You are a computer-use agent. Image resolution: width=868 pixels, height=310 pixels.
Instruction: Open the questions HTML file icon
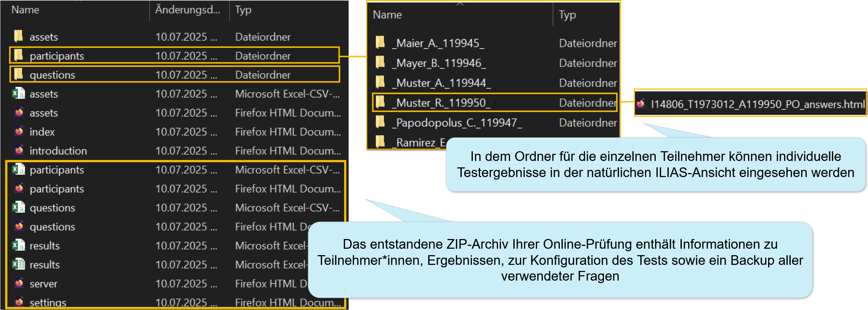[19, 226]
